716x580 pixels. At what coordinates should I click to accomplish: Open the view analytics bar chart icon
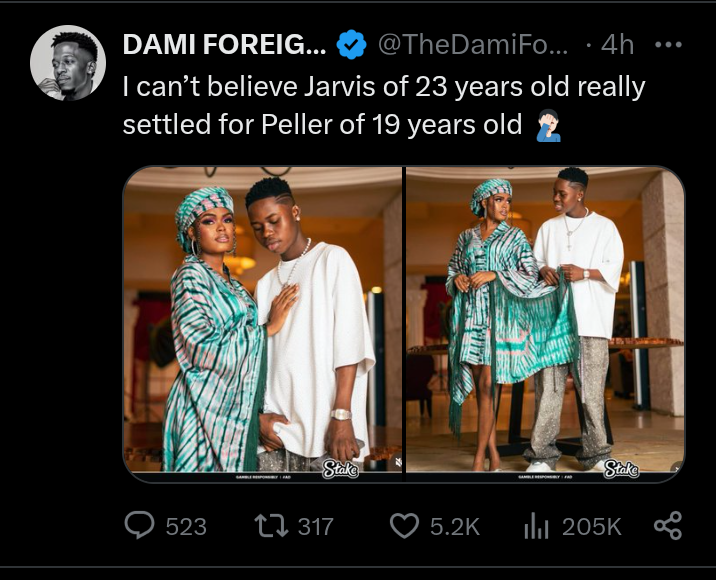536,524
